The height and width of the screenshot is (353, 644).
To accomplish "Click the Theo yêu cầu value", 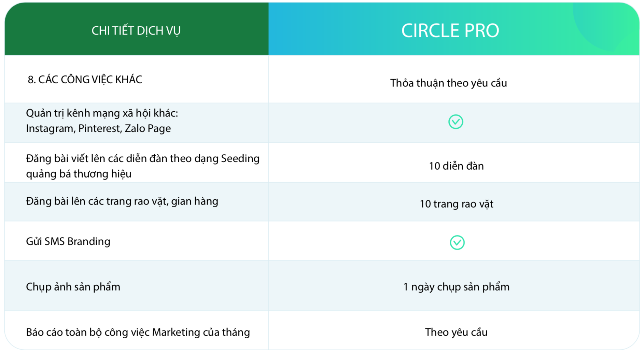I will tap(456, 332).
